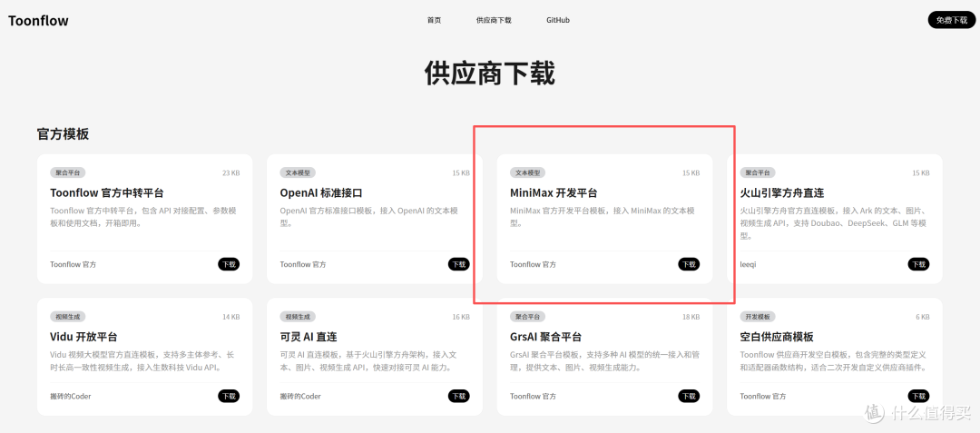Click author leeqi on 火山引擎 card
The image size is (980, 433).
tap(748, 264)
